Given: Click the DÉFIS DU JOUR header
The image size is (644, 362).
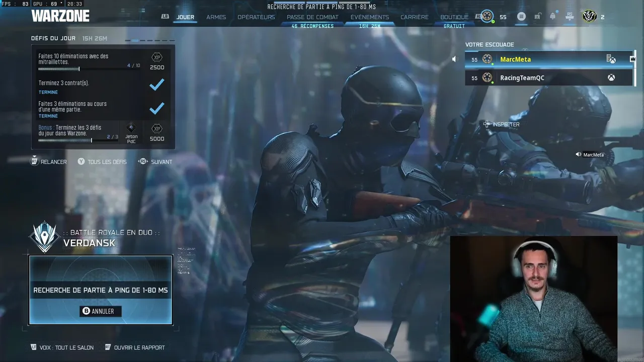Looking at the screenshot, I should point(53,38).
